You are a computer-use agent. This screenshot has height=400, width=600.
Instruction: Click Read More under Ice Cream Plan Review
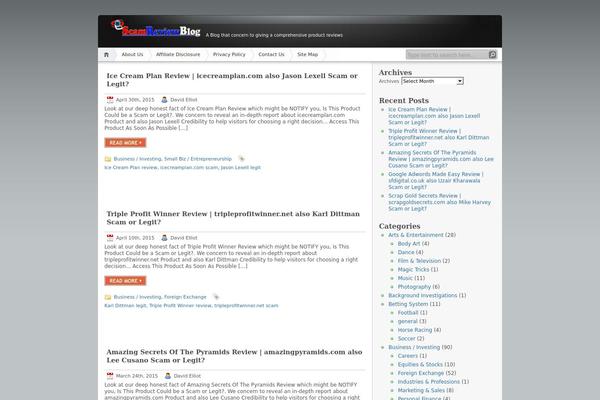click(125, 142)
